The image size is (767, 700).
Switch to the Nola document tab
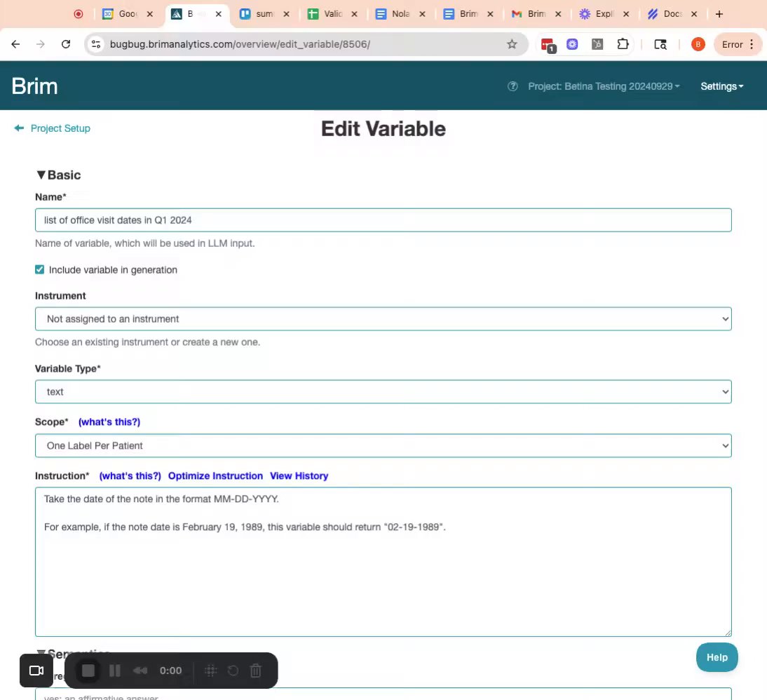click(400, 14)
